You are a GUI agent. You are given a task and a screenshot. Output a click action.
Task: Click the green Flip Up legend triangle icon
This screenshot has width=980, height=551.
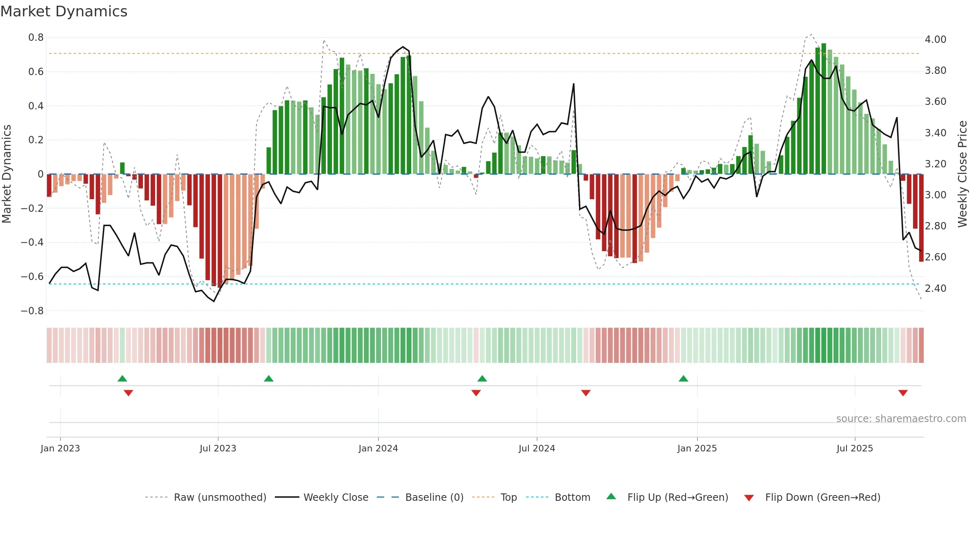pyautogui.click(x=611, y=496)
